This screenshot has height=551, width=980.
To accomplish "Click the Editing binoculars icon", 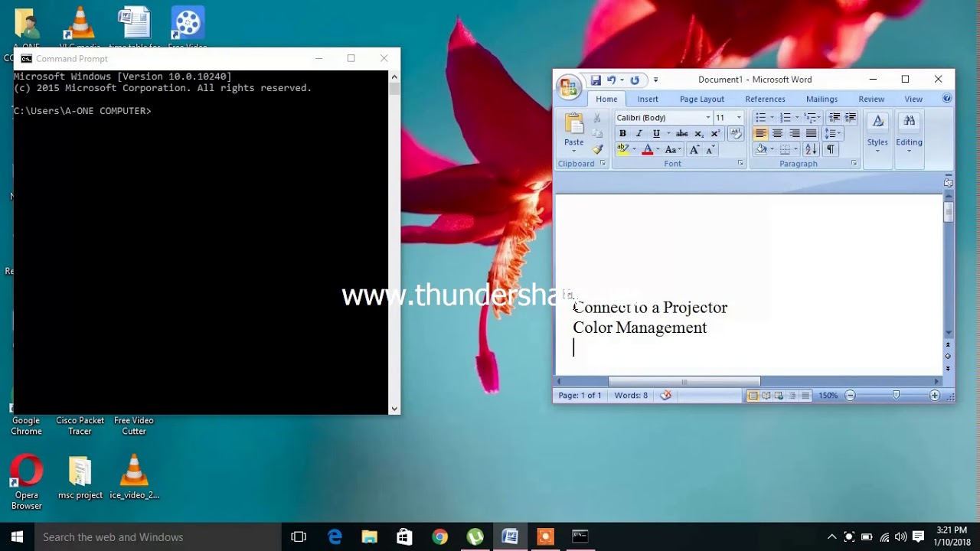I will (909, 121).
